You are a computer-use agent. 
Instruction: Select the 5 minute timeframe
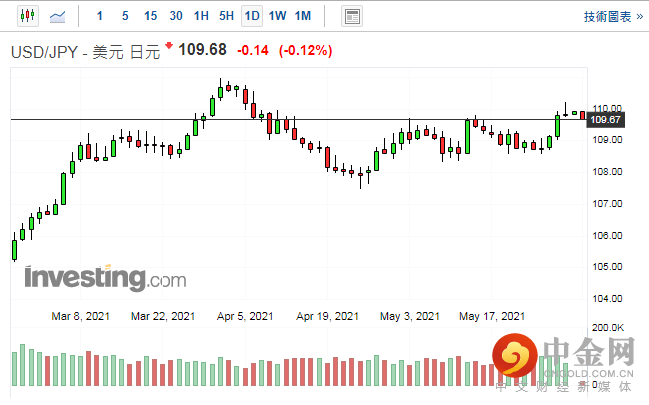pos(125,16)
